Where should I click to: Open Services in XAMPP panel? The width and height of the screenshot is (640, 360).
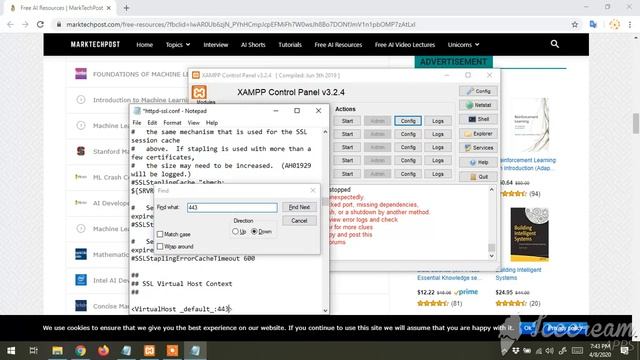click(x=478, y=148)
